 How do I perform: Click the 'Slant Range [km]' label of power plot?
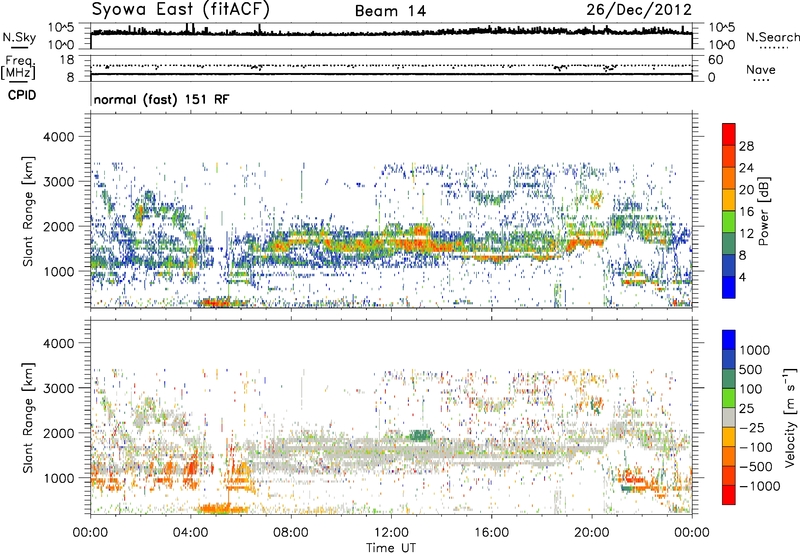[28, 211]
